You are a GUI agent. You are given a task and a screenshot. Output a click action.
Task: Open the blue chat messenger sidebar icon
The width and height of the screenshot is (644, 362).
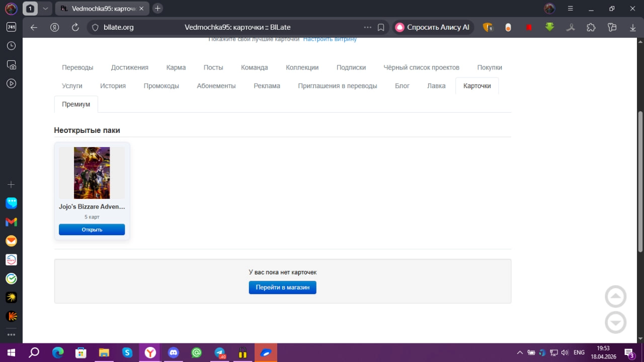point(11,203)
